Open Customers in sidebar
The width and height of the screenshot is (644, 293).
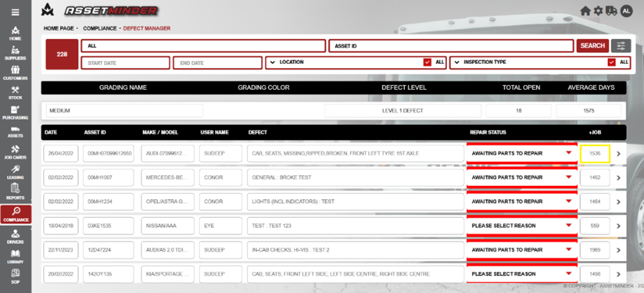coord(15,73)
